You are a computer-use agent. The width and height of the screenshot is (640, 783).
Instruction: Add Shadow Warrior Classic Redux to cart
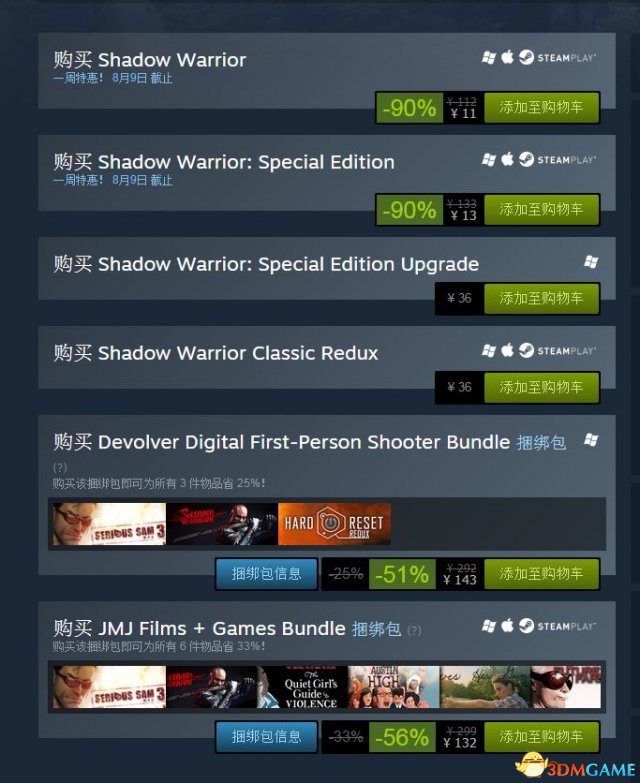coord(542,387)
